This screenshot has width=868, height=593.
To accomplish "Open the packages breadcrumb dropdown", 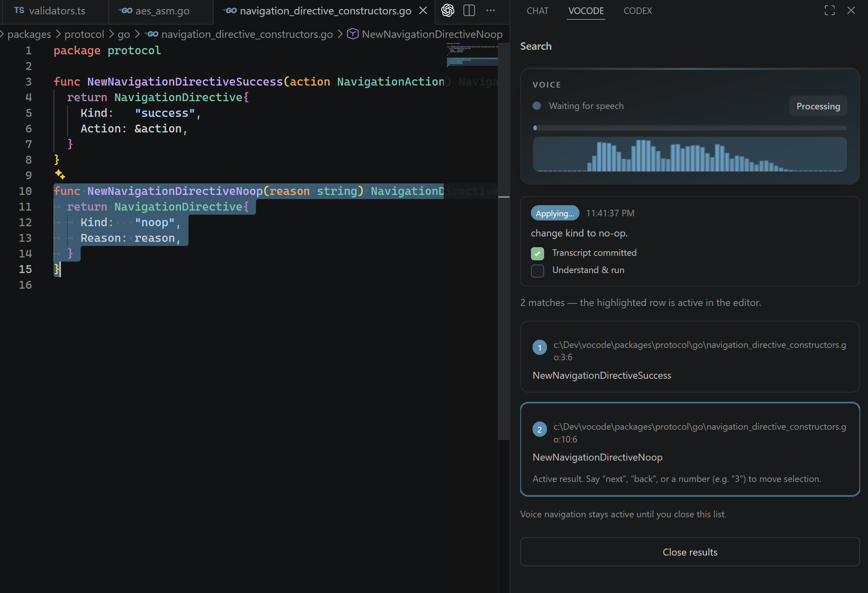I will coord(29,34).
